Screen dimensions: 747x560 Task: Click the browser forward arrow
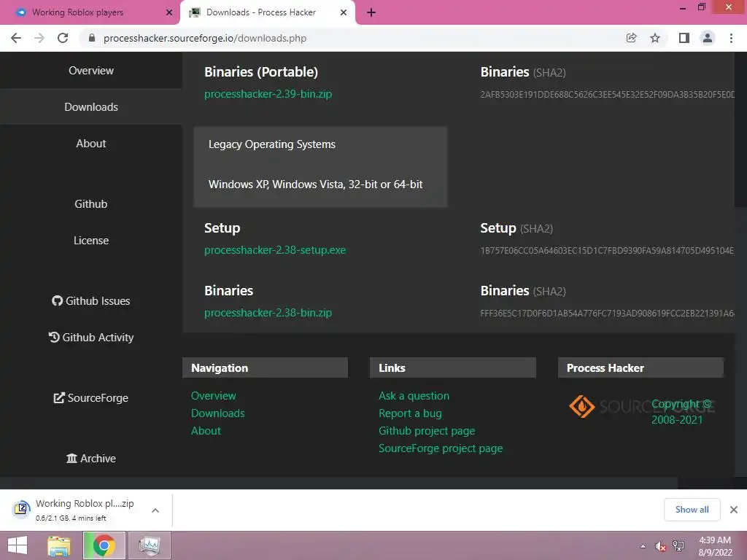click(39, 38)
